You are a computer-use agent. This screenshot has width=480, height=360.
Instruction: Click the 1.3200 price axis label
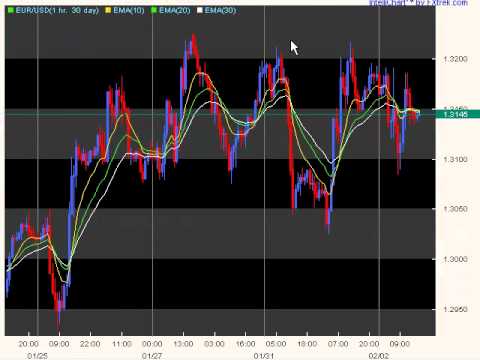coord(455,59)
